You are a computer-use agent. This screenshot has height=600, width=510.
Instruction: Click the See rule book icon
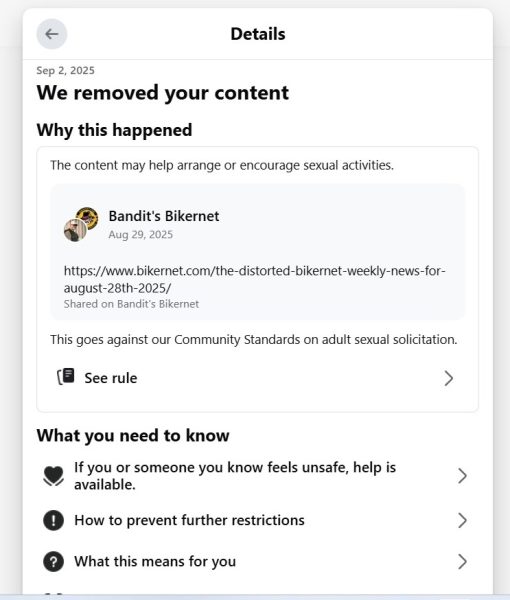tap(66, 377)
